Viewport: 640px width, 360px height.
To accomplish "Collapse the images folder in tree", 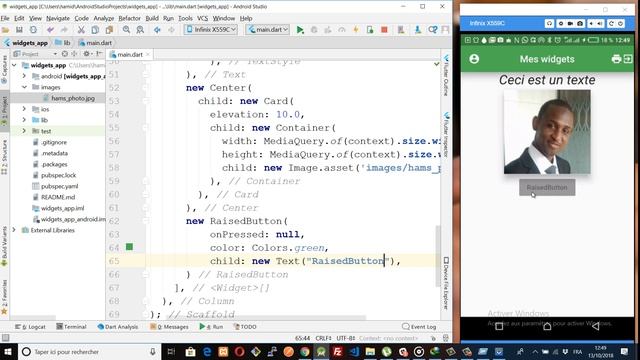I will [x=24, y=87].
